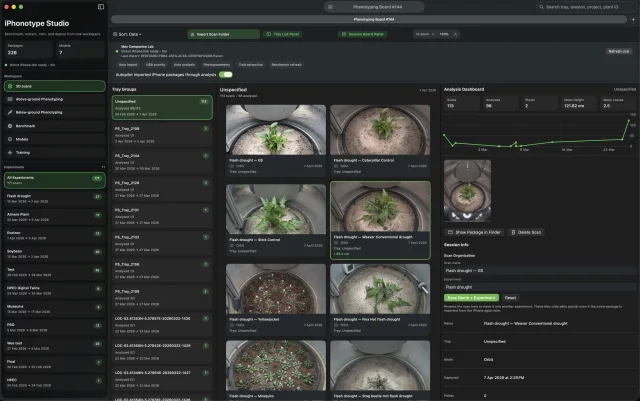The image size is (640, 401).
Task: Open Below-ground Phenotyping workspace
Action: click(55, 112)
